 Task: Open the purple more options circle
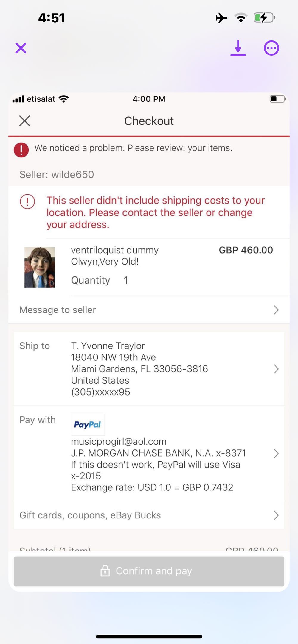[x=271, y=48]
